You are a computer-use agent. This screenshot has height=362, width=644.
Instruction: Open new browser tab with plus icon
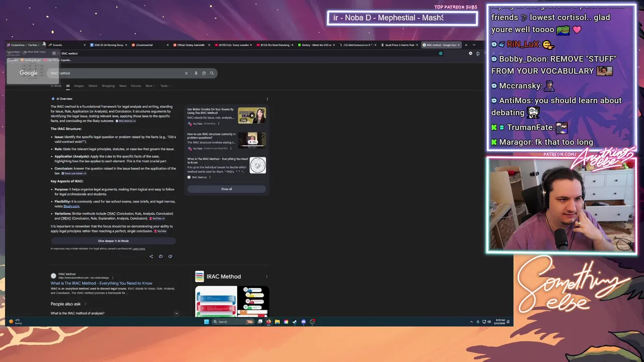pos(466,45)
